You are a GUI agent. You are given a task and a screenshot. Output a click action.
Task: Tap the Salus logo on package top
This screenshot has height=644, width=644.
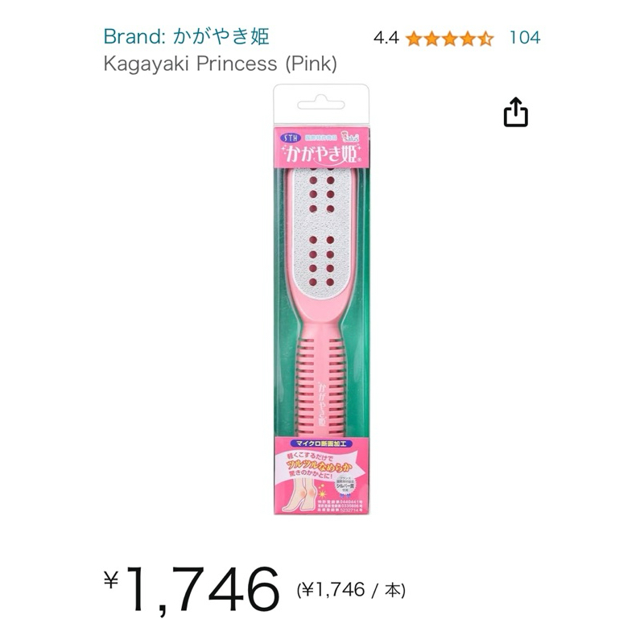pyautogui.click(x=351, y=138)
